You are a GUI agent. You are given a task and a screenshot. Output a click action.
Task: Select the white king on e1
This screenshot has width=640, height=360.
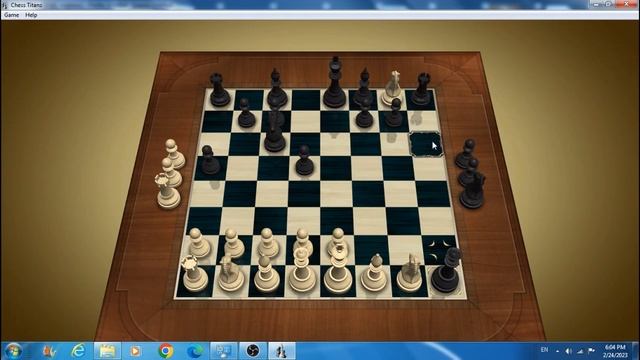(x=338, y=269)
